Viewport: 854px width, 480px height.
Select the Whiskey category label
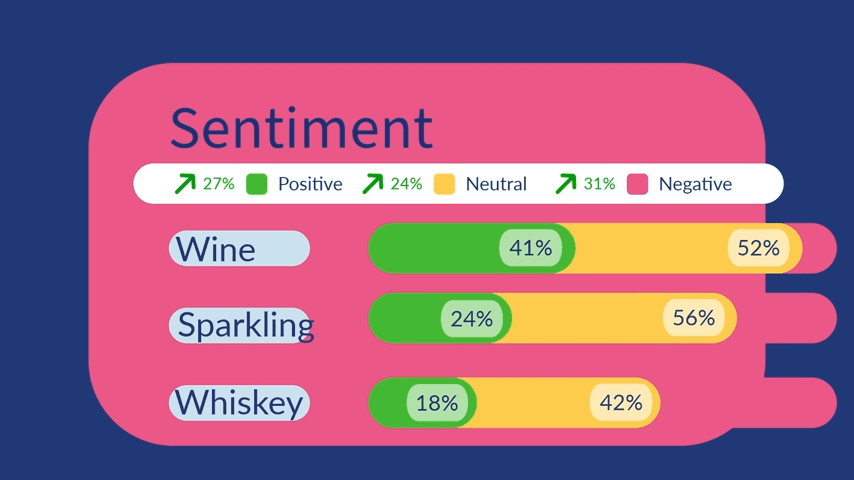239,403
